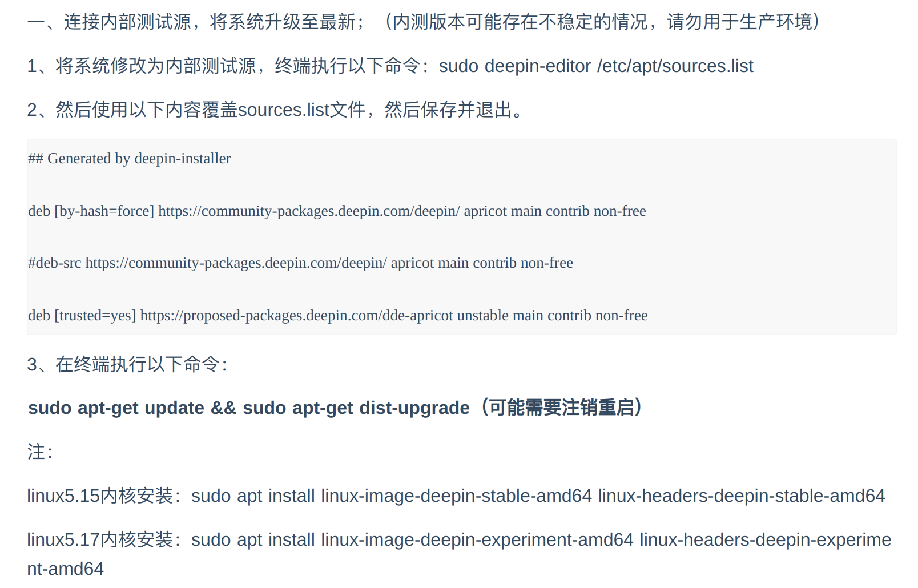
Task: Click the step "1、将系统修改为内部测试源"
Action: (x=141, y=66)
